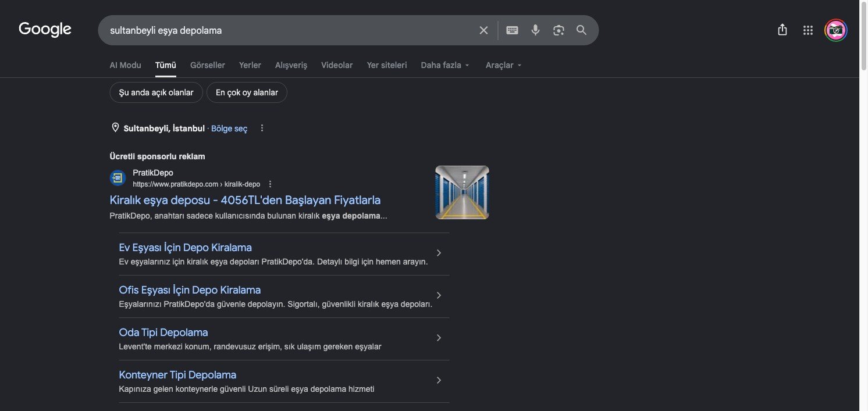Click the PratikDepo favicon
Image resolution: width=868 pixels, height=411 pixels.
[118, 178]
